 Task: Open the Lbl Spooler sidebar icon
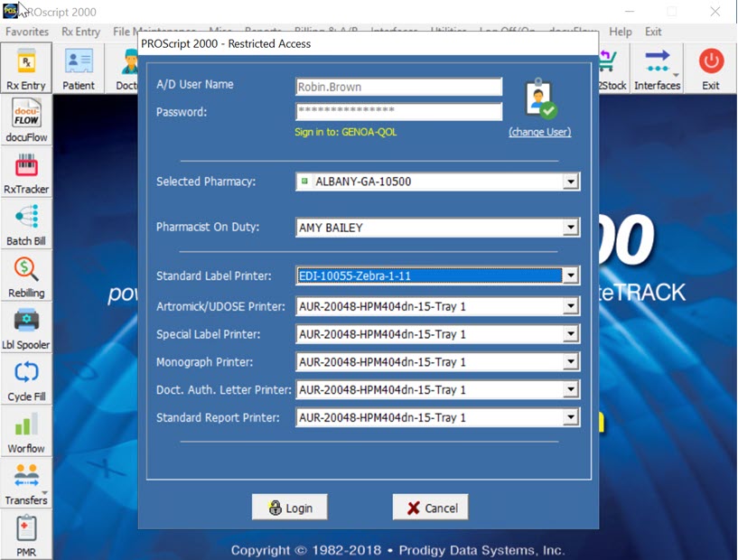(26, 327)
